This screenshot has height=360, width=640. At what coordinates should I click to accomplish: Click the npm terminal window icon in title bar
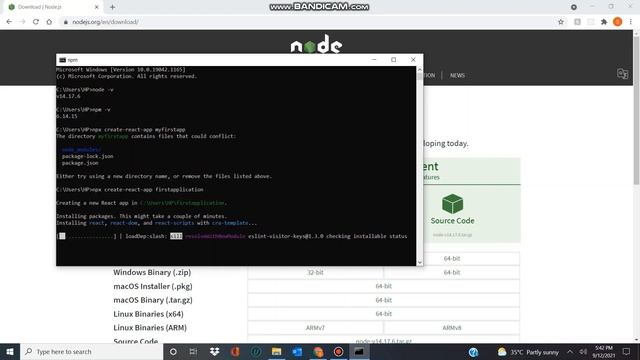tap(62, 60)
